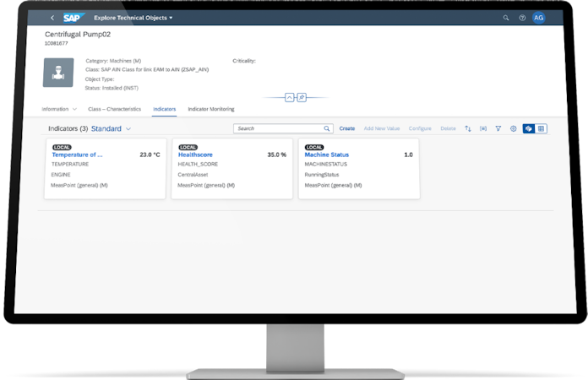Image resolution: width=588 pixels, height=380 pixels.
Task: Open the Machine Status indicator link
Action: (x=327, y=155)
